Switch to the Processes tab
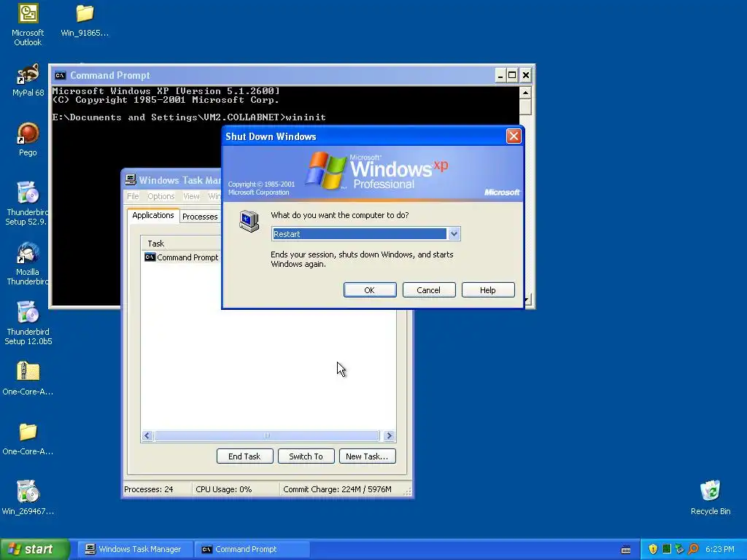The width and height of the screenshot is (747, 560). point(200,217)
